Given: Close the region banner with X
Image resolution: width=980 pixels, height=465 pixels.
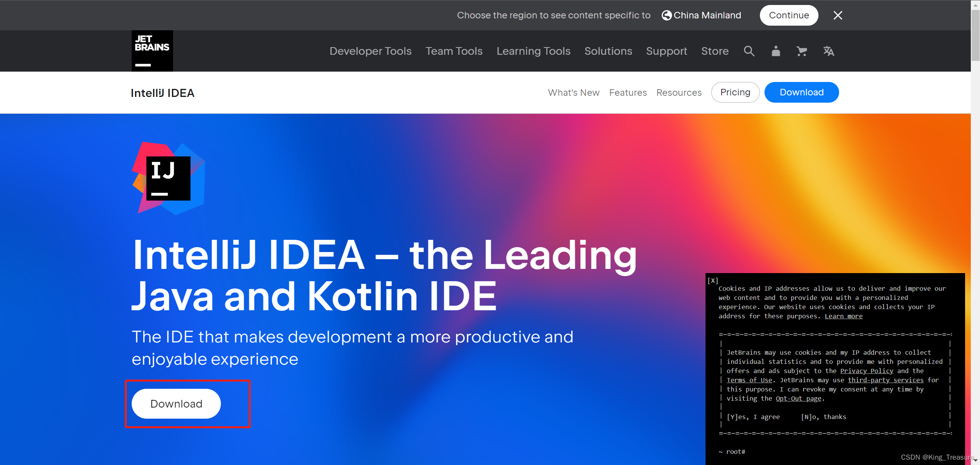Looking at the screenshot, I should coord(838,15).
